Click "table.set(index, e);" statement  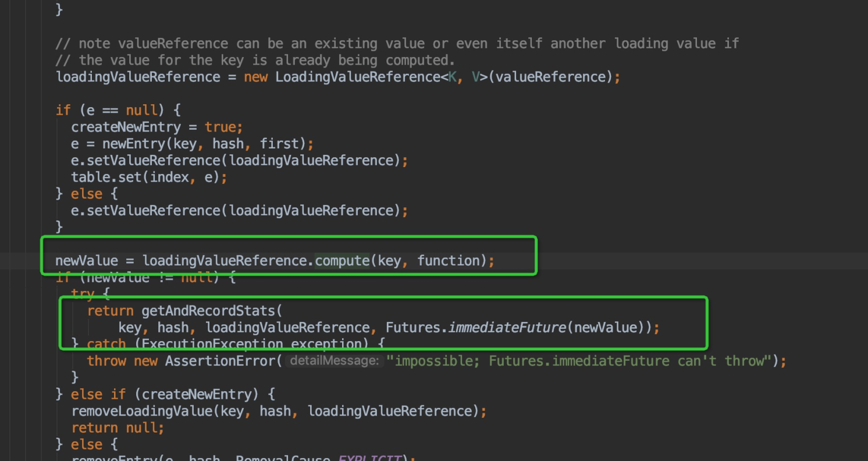coord(150,177)
